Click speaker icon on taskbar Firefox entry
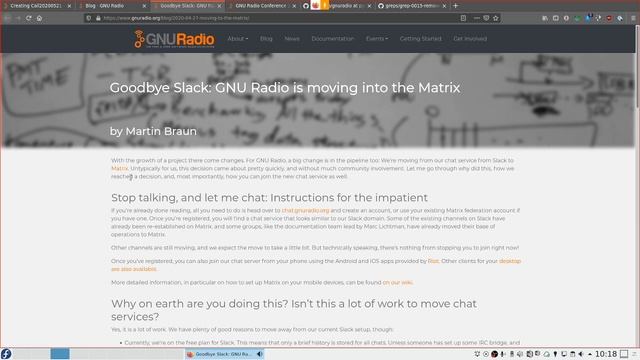This screenshot has height=360, width=640. coord(260,354)
